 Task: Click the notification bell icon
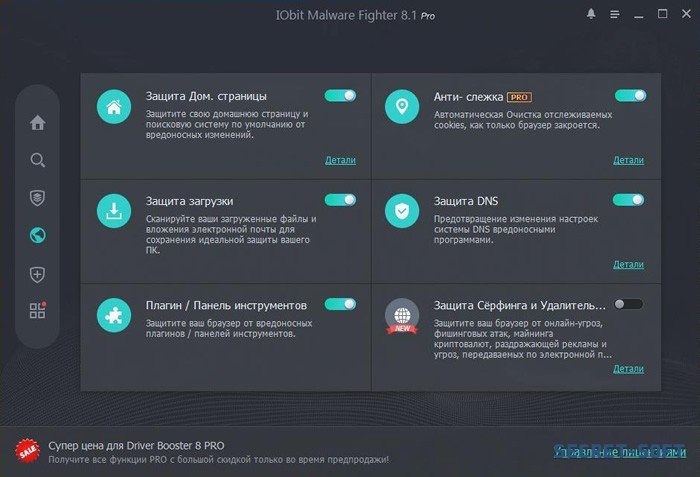tap(591, 14)
